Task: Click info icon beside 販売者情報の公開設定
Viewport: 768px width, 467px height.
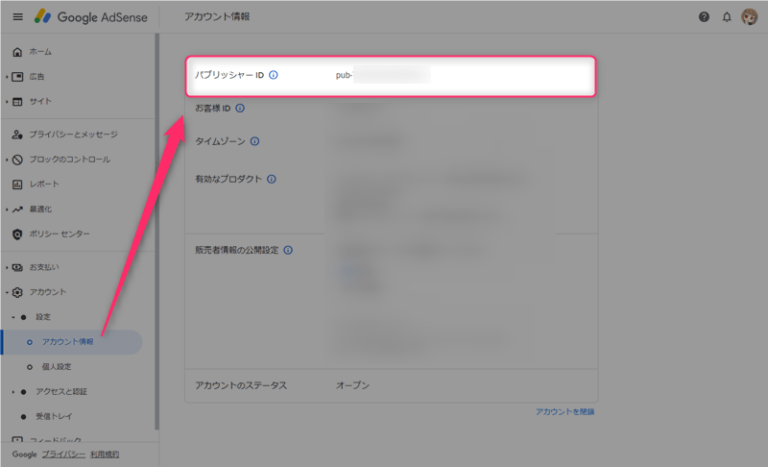Action: coord(288,250)
